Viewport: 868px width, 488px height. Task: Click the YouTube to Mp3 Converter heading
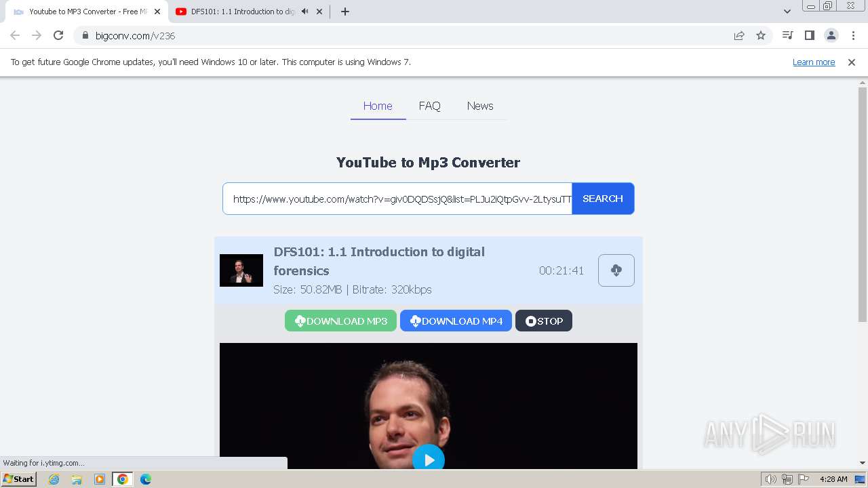(x=428, y=163)
